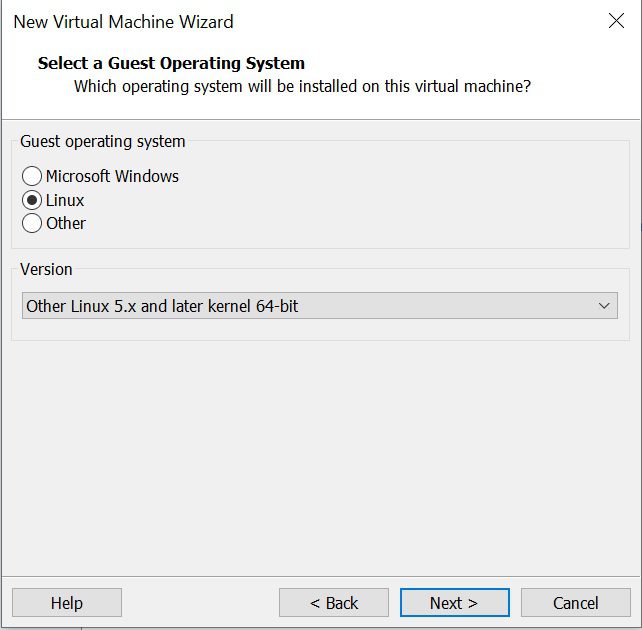Click the "Microsoft Windows" option label
642x630 pixels.
[x=112, y=177]
